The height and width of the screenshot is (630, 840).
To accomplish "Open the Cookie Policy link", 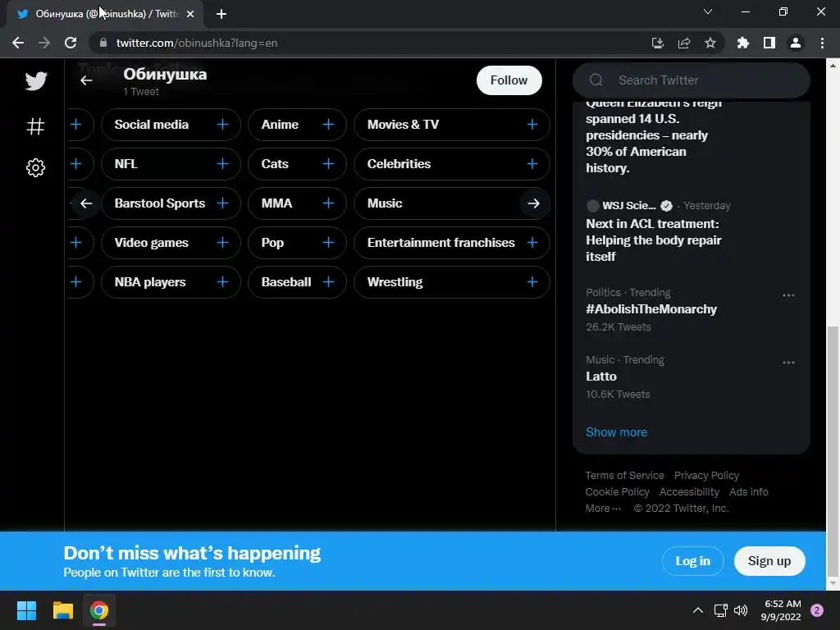I will [x=617, y=492].
